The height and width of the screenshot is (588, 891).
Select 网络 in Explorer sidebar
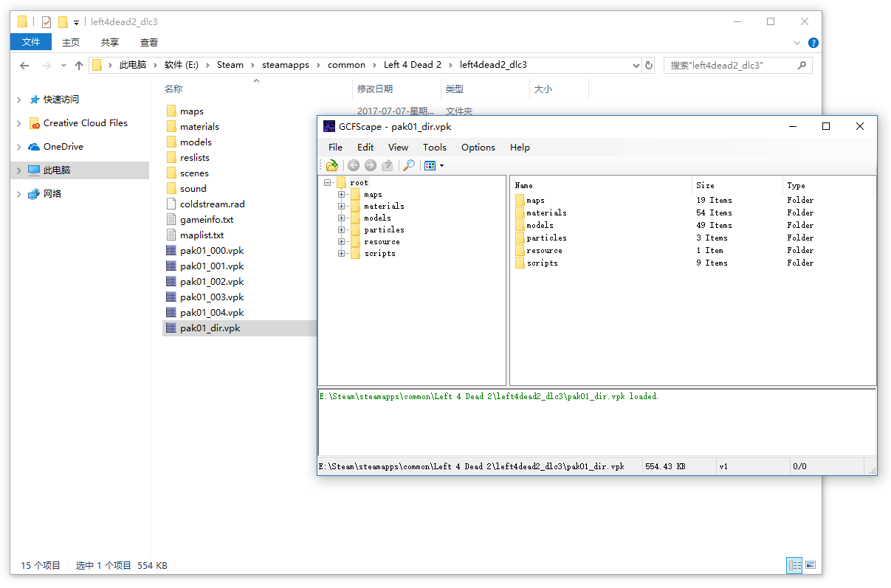(x=52, y=194)
